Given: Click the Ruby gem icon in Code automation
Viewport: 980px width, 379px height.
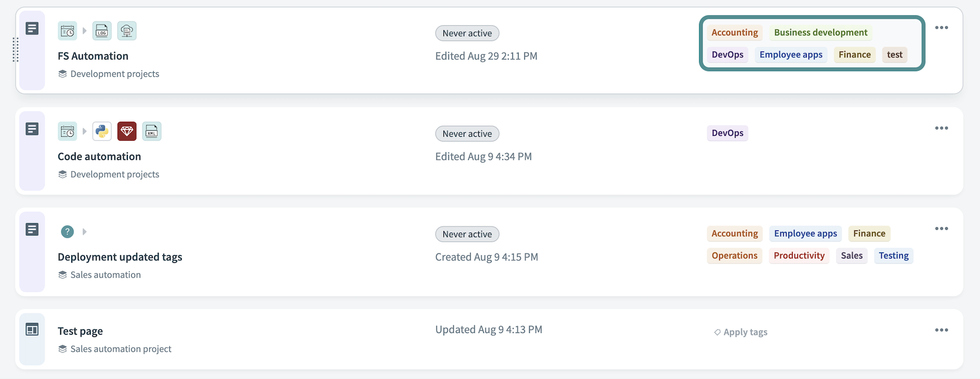Looking at the screenshot, I should (127, 131).
